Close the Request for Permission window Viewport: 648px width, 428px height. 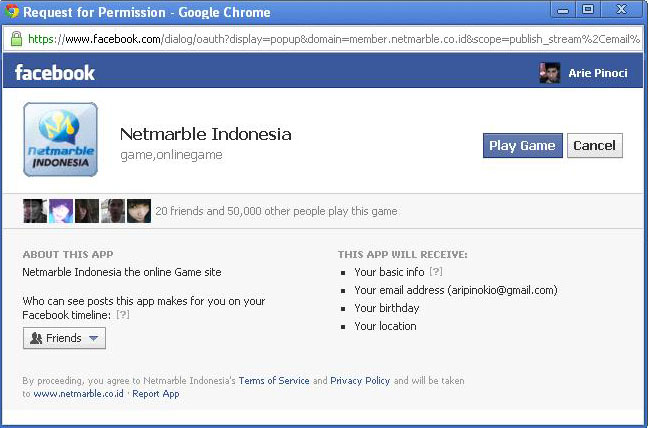[622, 10]
